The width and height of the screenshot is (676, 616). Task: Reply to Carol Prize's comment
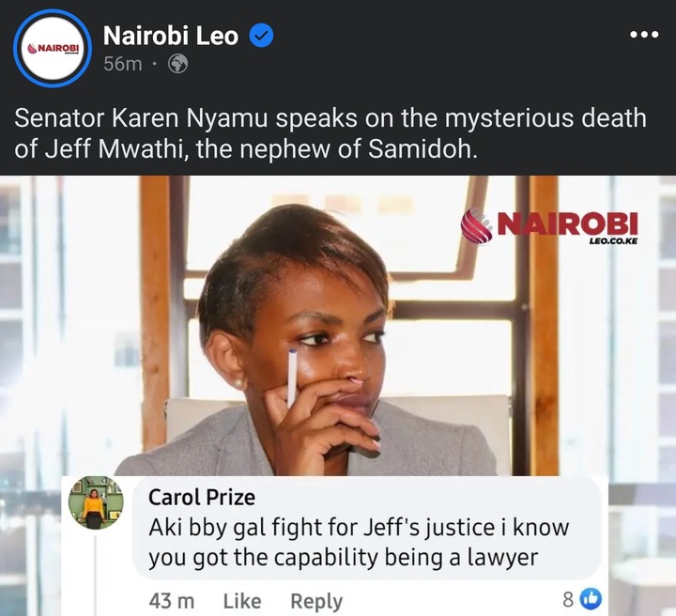pyautogui.click(x=316, y=601)
